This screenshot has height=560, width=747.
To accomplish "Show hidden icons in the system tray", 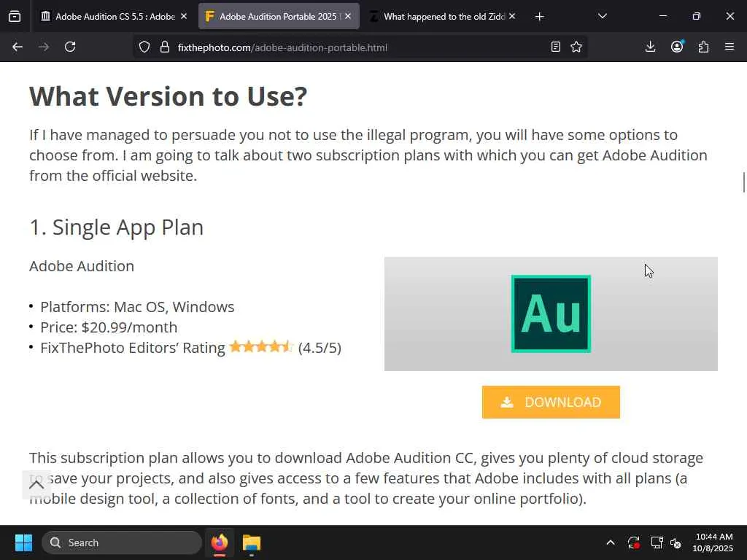I will coord(611,542).
